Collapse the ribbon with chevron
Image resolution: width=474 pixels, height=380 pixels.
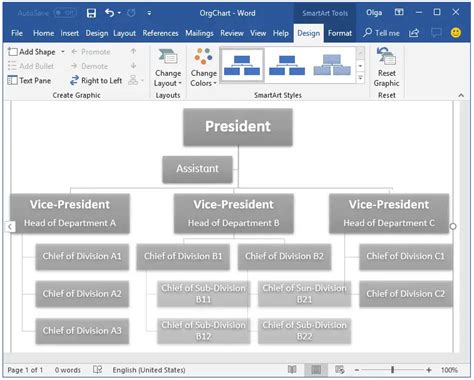(x=461, y=95)
